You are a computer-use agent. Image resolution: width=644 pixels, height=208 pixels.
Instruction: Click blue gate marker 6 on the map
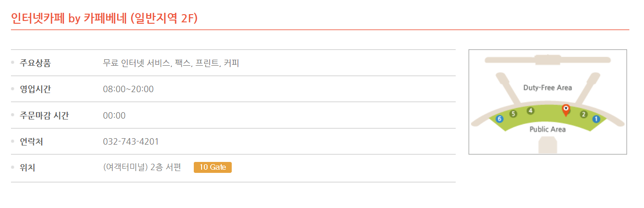point(499,119)
